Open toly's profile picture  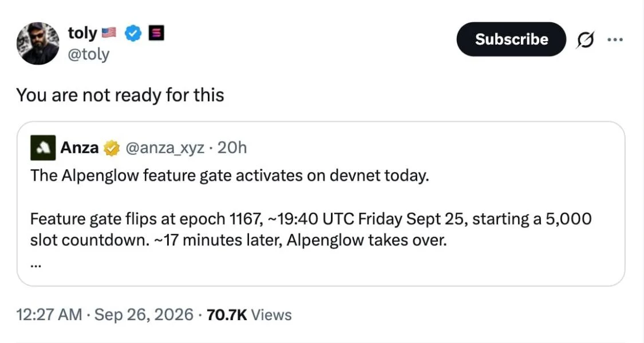tap(38, 43)
